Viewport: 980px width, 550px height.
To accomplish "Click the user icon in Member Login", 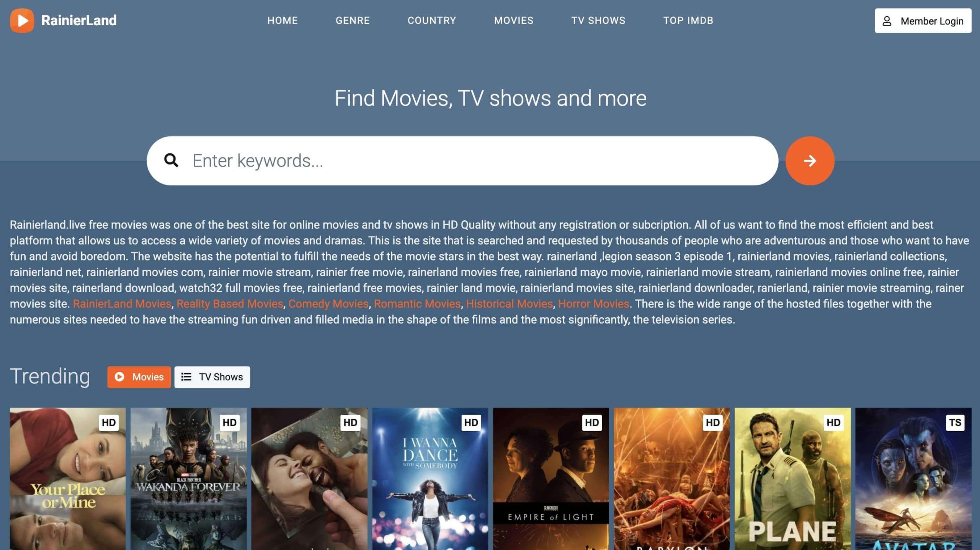I will [x=887, y=21].
